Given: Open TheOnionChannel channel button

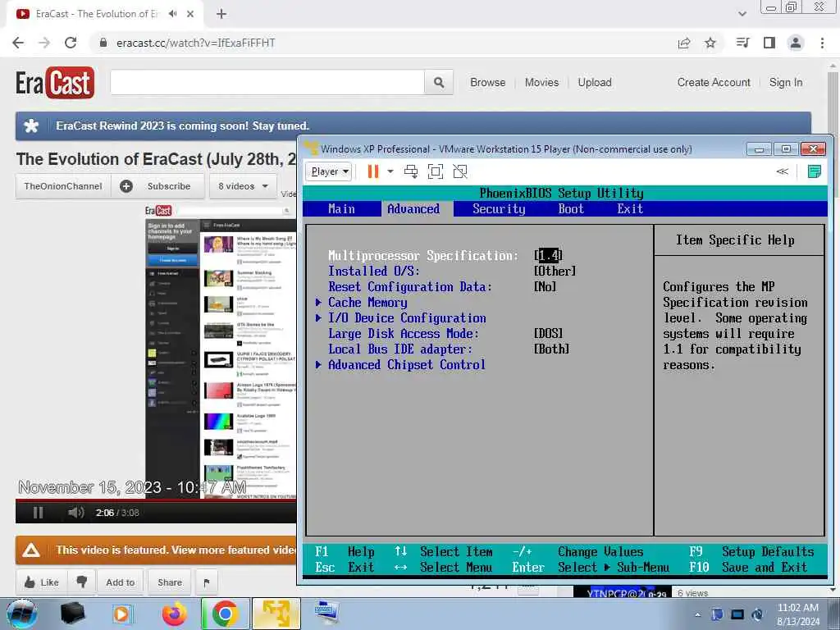Looking at the screenshot, I should (63, 186).
